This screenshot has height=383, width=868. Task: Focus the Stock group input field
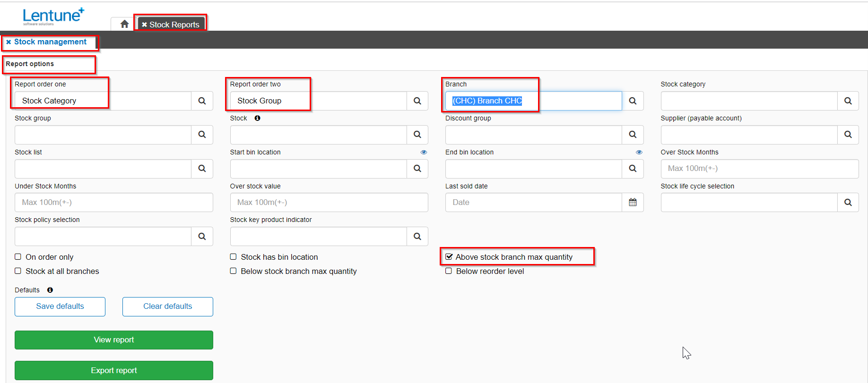pyautogui.click(x=103, y=135)
